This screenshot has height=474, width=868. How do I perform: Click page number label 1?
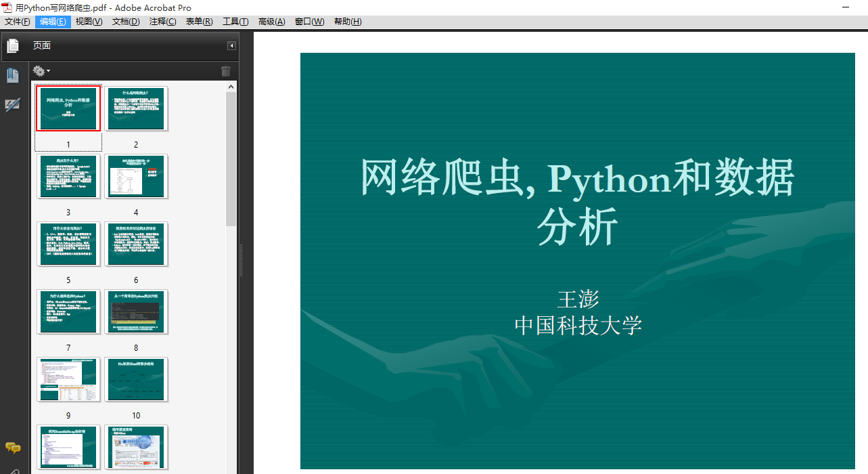click(x=68, y=145)
